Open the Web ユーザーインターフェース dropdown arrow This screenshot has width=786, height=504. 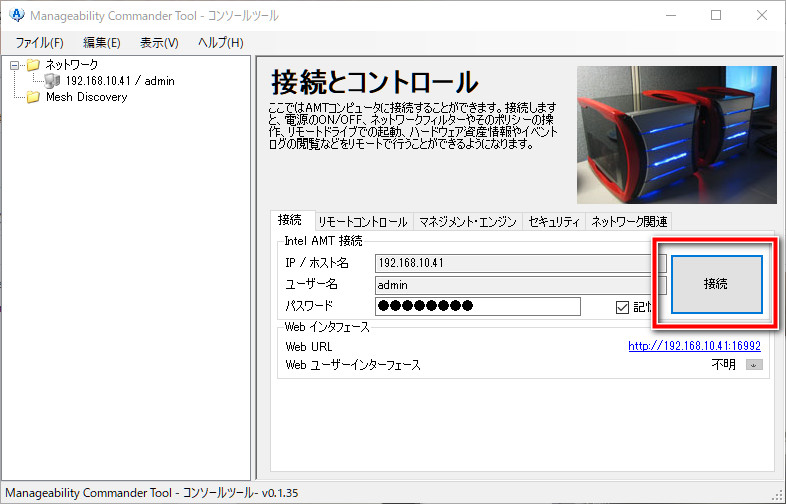point(754,365)
